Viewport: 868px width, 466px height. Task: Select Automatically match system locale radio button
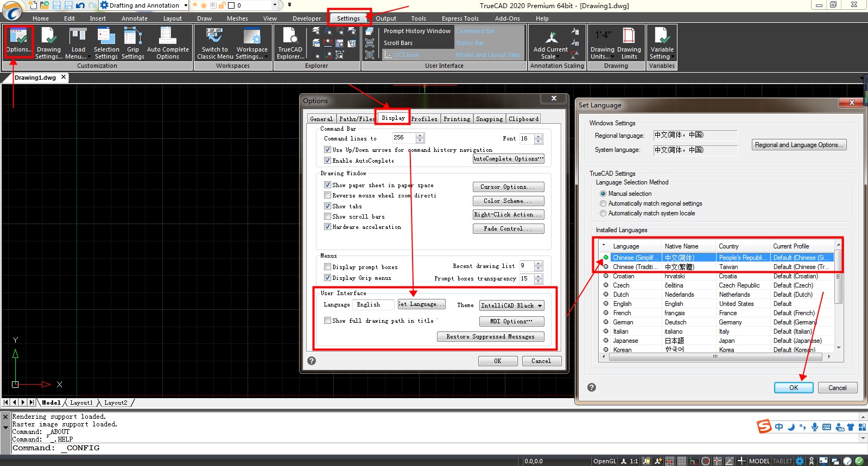pos(603,213)
